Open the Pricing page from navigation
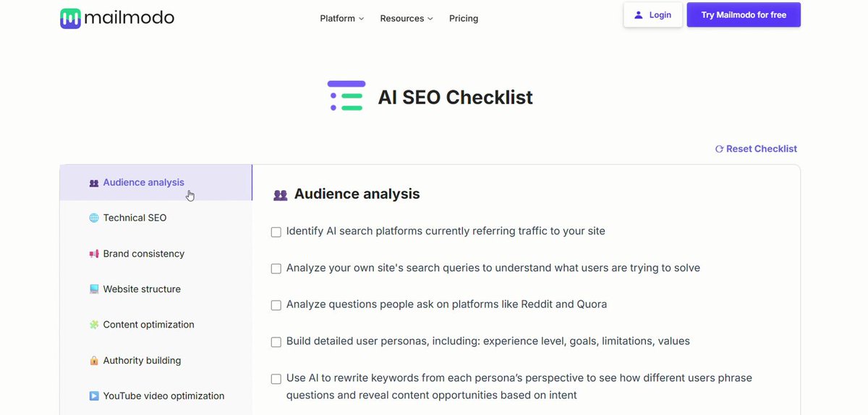868x415 pixels. (x=464, y=18)
